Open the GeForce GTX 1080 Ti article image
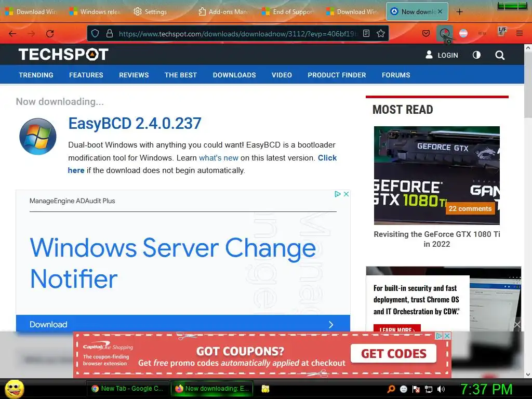 pyautogui.click(x=436, y=176)
